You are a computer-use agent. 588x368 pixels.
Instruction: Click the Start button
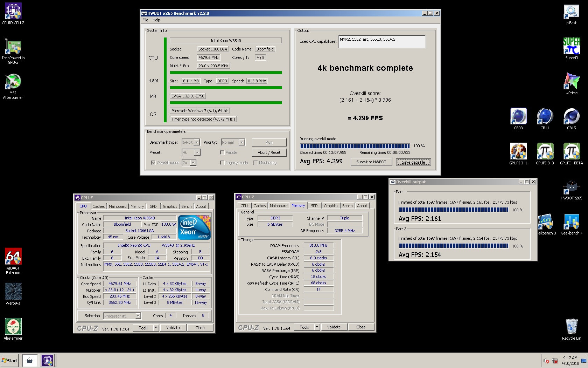[x=9, y=360]
